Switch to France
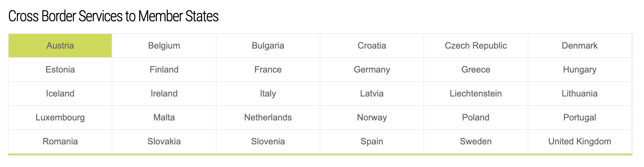 click(268, 70)
